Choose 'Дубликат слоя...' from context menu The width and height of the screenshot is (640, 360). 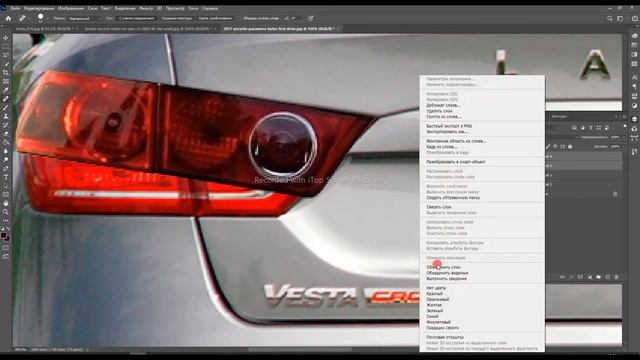click(x=443, y=105)
